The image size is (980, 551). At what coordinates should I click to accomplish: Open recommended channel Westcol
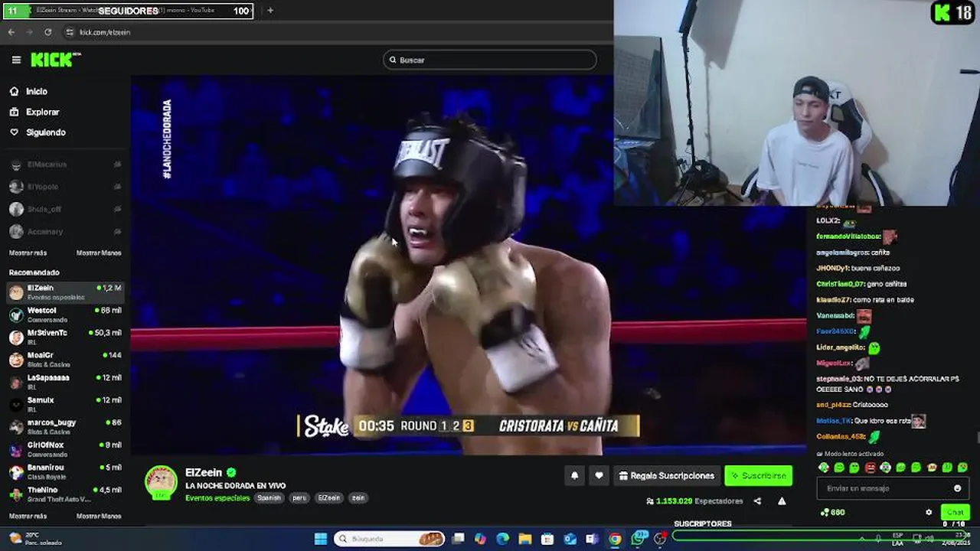click(x=65, y=315)
